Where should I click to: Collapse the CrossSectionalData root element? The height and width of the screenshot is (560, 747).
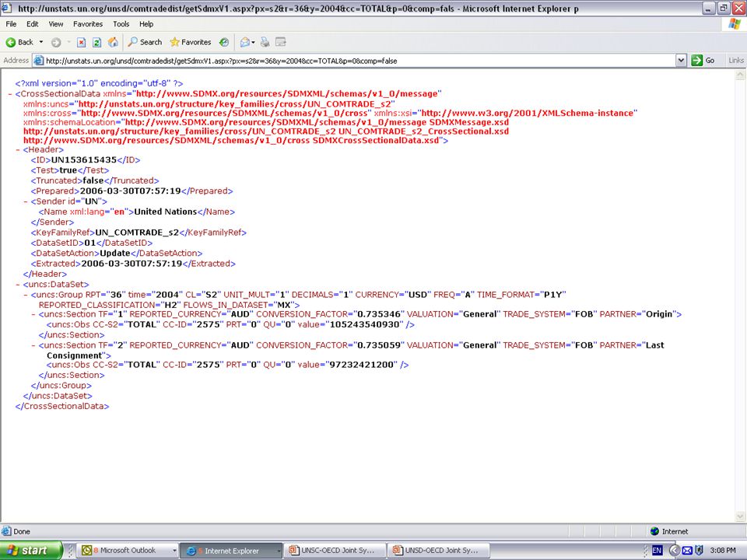pyautogui.click(x=10, y=94)
